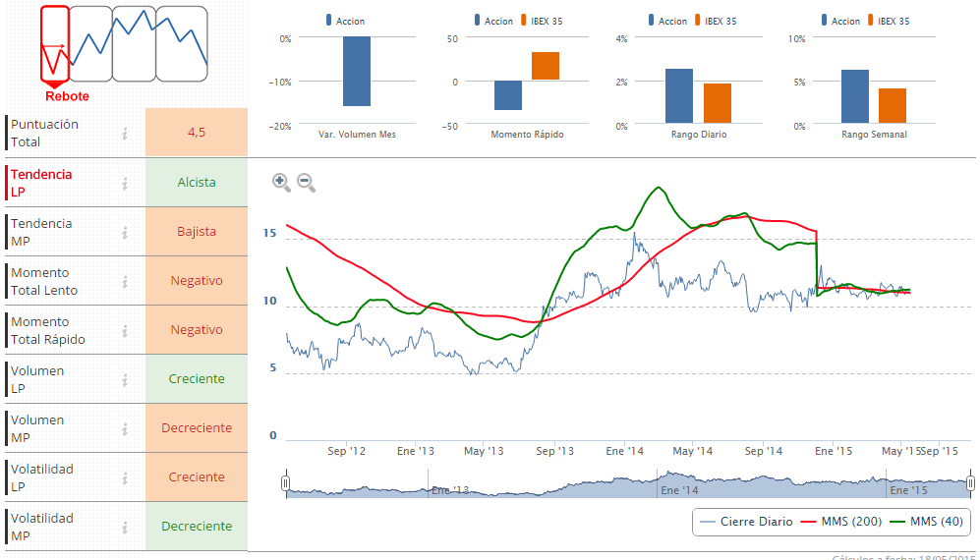Hide the MMS (200) line via legend
Screen dimensions: 980x560
click(842, 522)
